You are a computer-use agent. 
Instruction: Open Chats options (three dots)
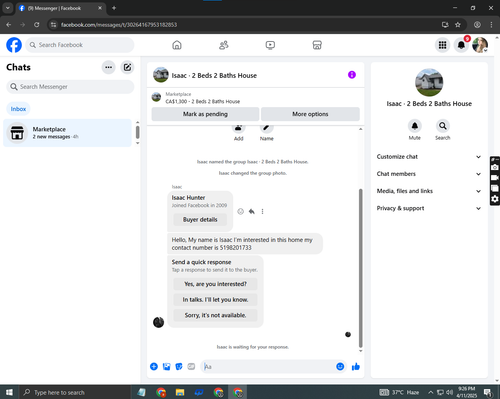[x=108, y=67]
